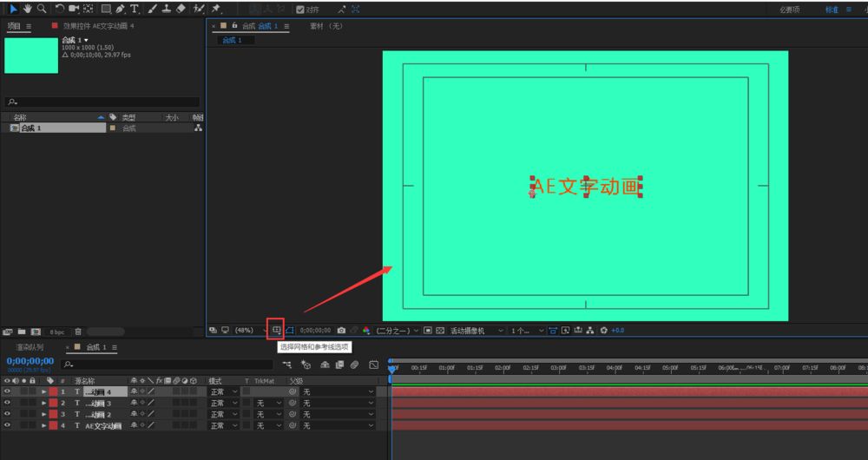The image size is (868, 460).
Task: Select the Pen tool
Action: (121, 9)
